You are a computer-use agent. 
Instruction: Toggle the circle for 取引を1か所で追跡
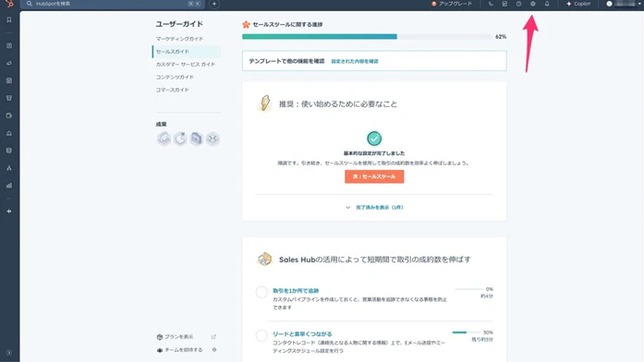pos(261,292)
